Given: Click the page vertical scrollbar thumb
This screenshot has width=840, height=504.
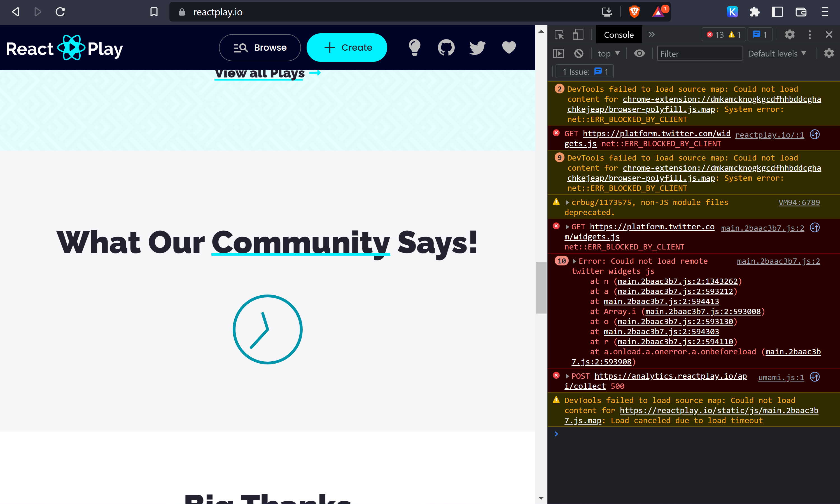Looking at the screenshot, I should pyautogui.click(x=541, y=288).
